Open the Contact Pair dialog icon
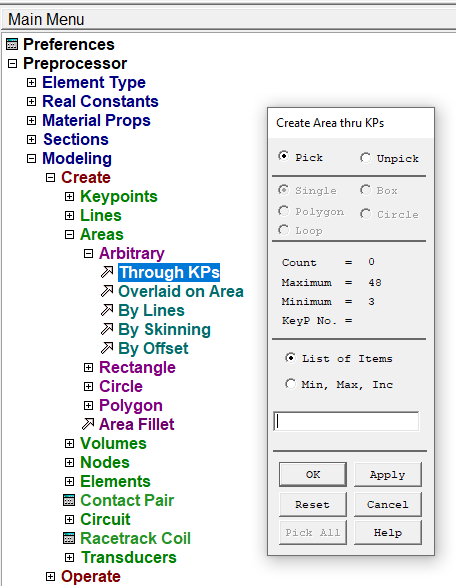Image resolution: width=456 pixels, height=586 pixels. 69,500
